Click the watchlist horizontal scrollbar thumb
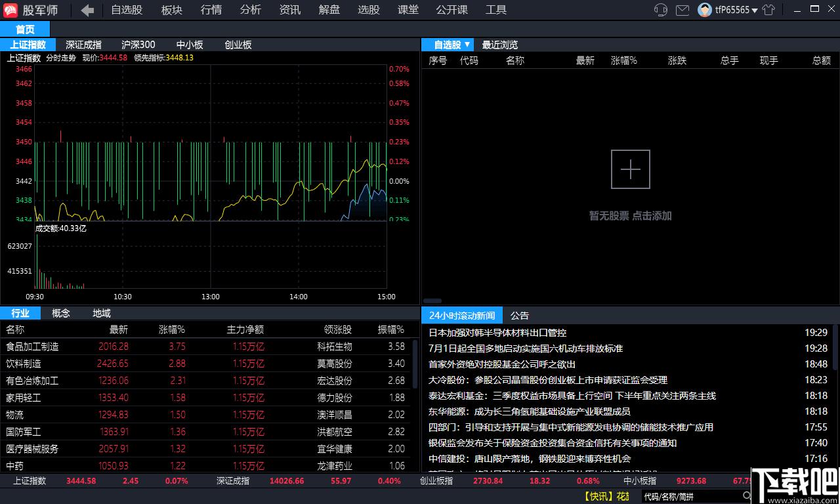This screenshot has height=504, width=840. (x=432, y=301)
